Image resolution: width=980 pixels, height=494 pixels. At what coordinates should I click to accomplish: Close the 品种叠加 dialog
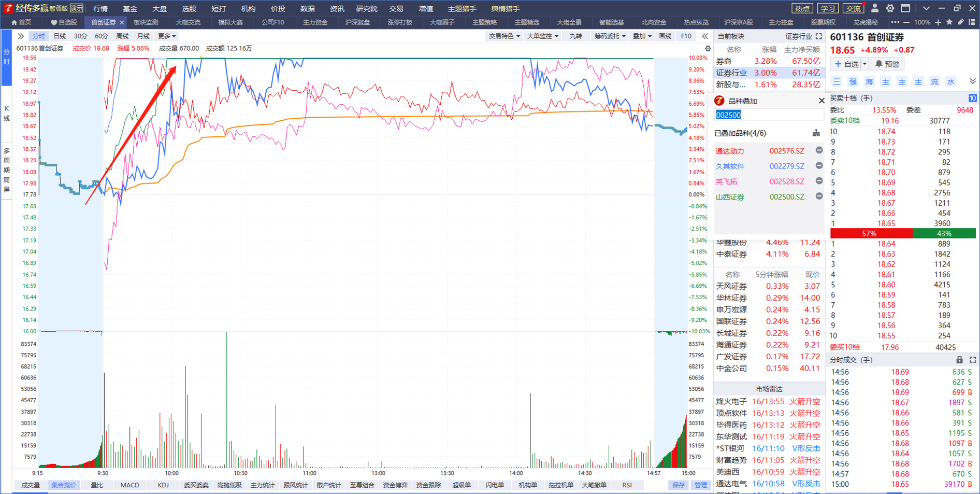pyautogui.click(x=821, y=101)
